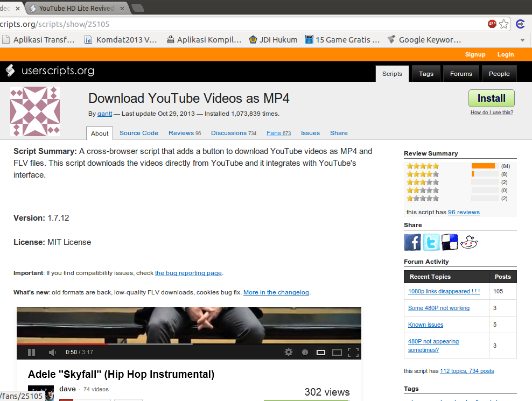Click the YouTube HD Lite Revived tab
532x401 pixels.
coord(76,8)
